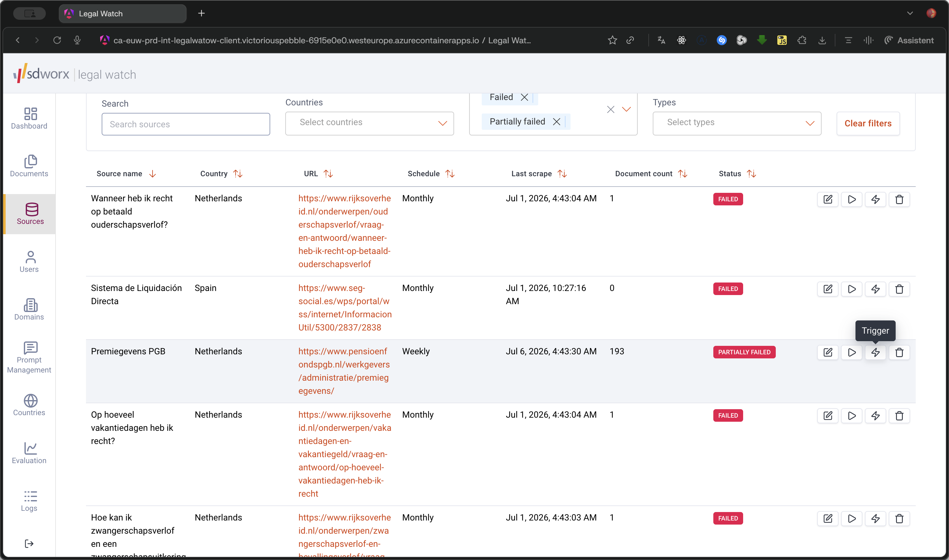Image resolution: width=949 pixels, height=560 pixels.
Task: Delete the Premiegevens PGB source
Action: [x=899, y=352]
